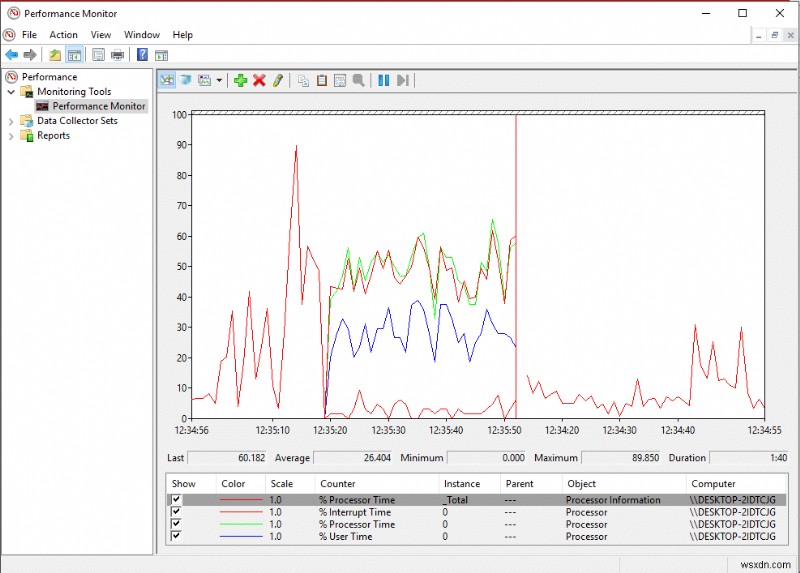The height and width of the screenshot is (573, 800).
Task: Expand the Data Collector Sets tree node
Action: (12, 121)
